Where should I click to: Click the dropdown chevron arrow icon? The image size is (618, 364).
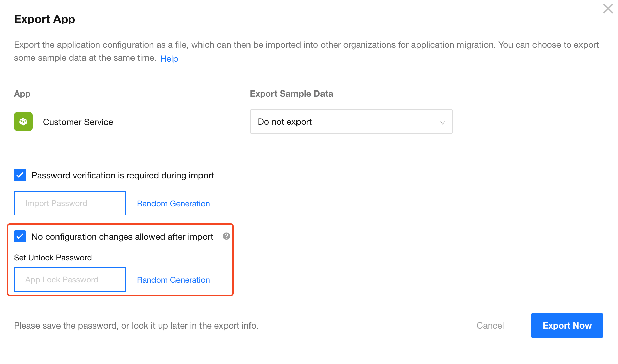[442, 122]
